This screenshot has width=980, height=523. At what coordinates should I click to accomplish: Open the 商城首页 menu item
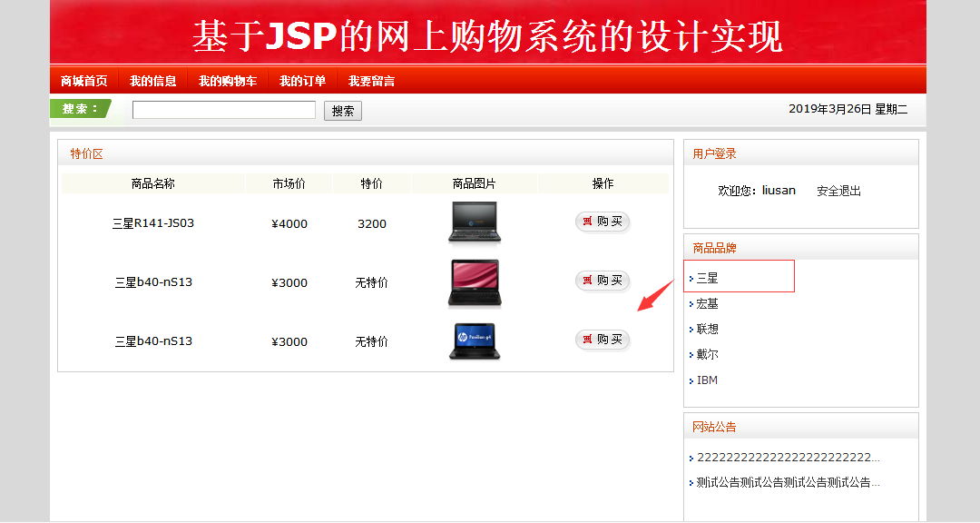point(83,81)
